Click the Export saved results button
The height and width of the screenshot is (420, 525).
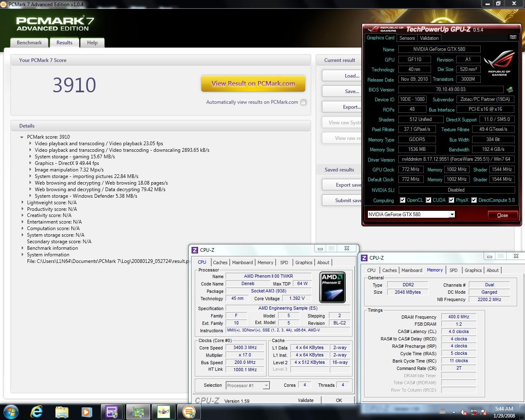342,185
